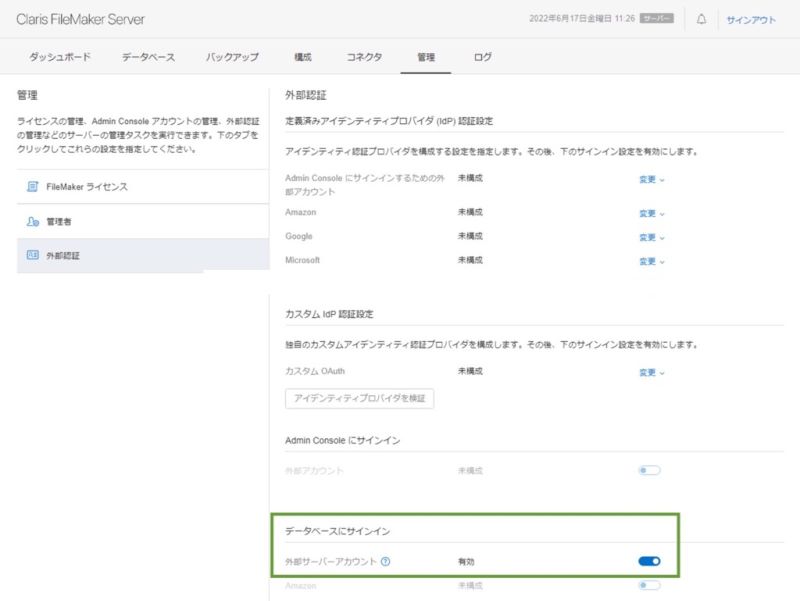Viewport: 800px width, 601px height.
Task: Switch to the ダッシュボード tab
Action: [x=60, y=57]
